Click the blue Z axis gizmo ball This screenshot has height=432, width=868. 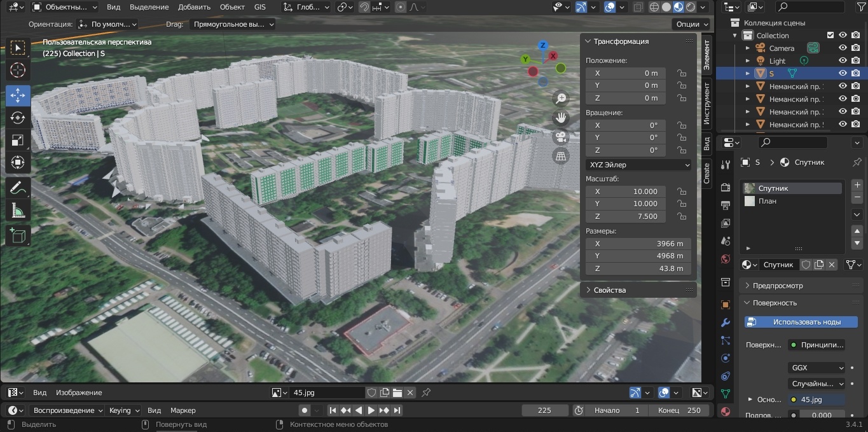click(x=542, y=46)
